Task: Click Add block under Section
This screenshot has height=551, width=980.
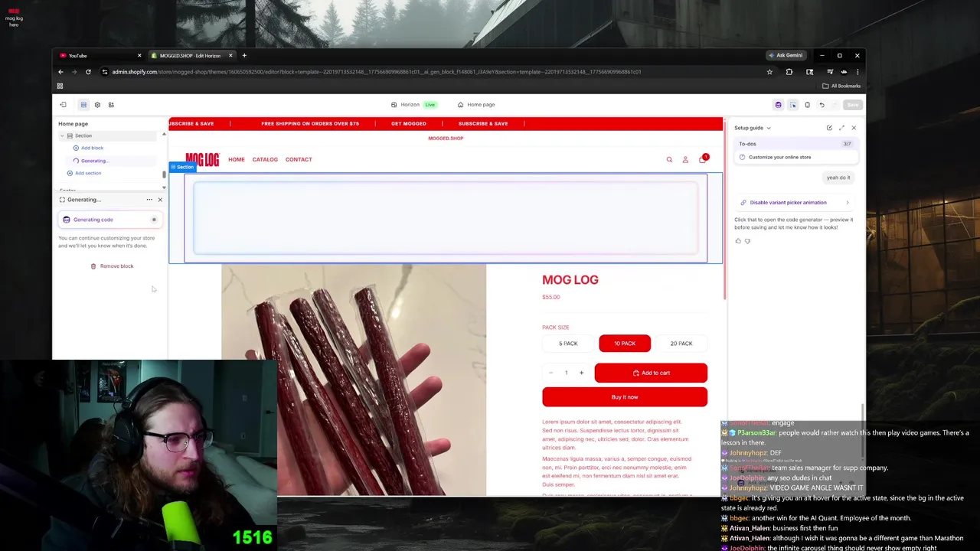Action: pos(88,148)
